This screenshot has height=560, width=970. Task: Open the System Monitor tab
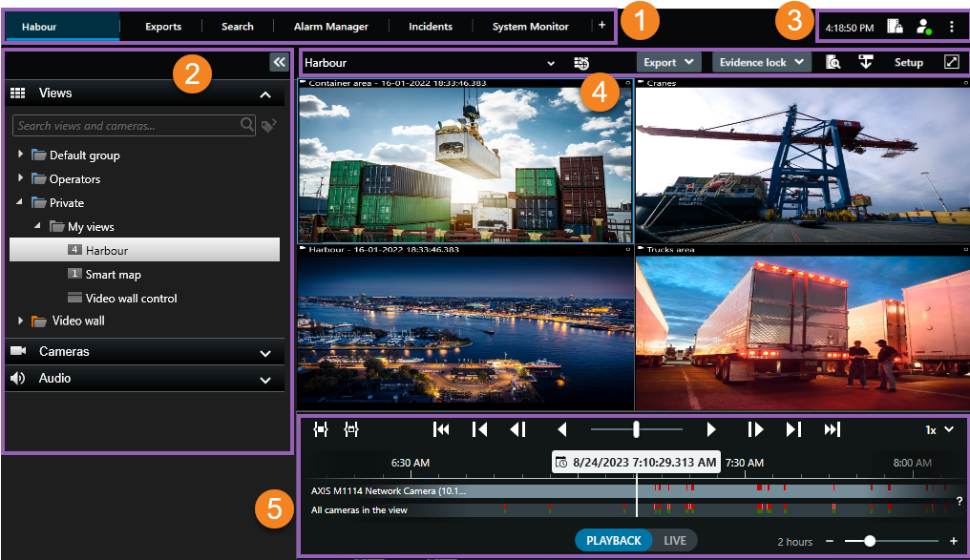(530, 27)
